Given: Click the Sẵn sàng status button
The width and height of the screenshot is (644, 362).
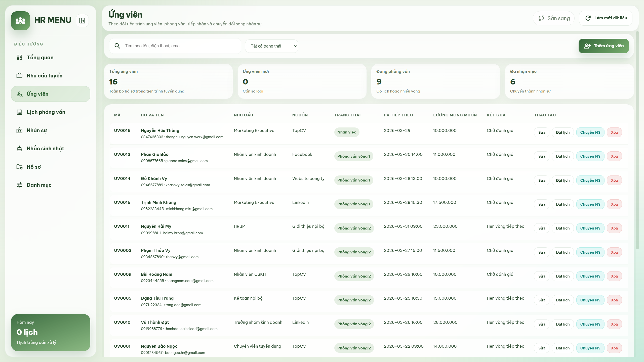Looking at the screenshot, I should pos(553,18).
